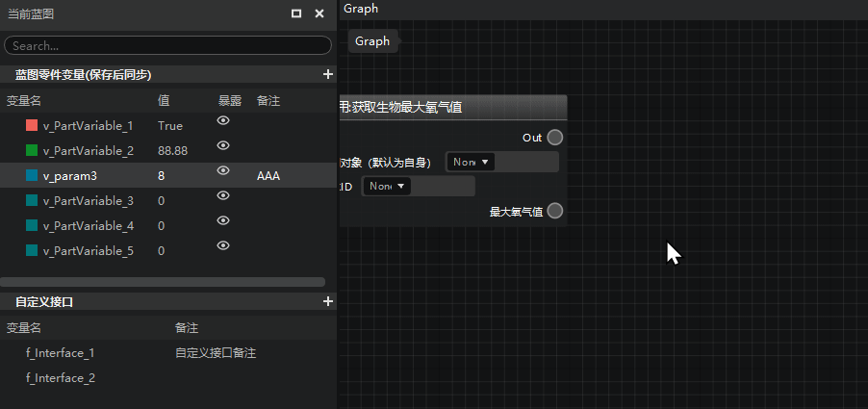Toggle exposure eye for v_PartVariable_5
The height and width of the screenshot is (409, 868).
coord(223,245)
